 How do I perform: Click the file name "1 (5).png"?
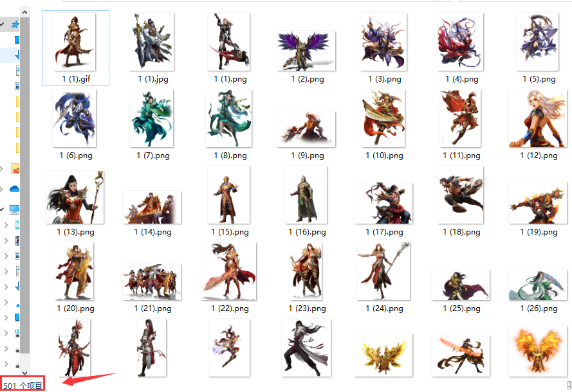pyautogui.click(x=539, y=79)
